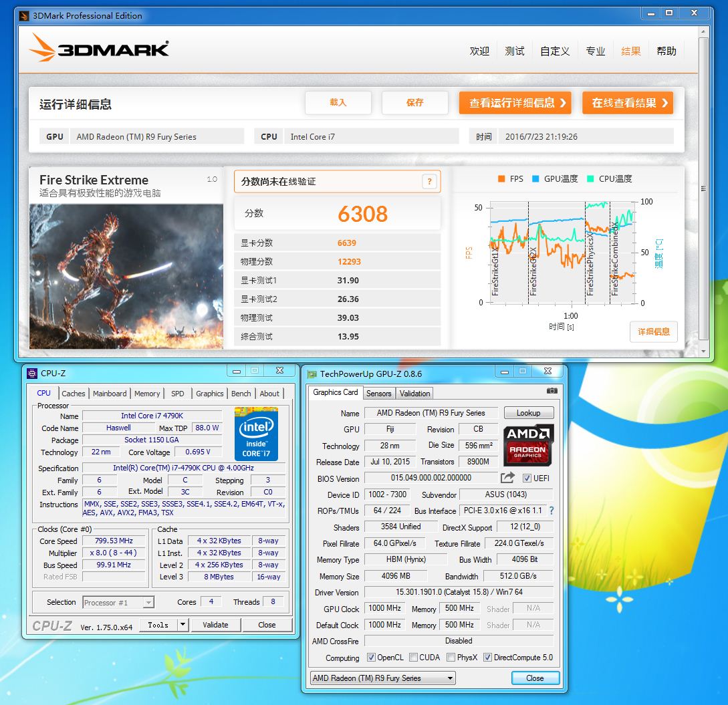Click the Lookup button in GPU-Z
Screen dimensions: 728x705
point(528,412)
